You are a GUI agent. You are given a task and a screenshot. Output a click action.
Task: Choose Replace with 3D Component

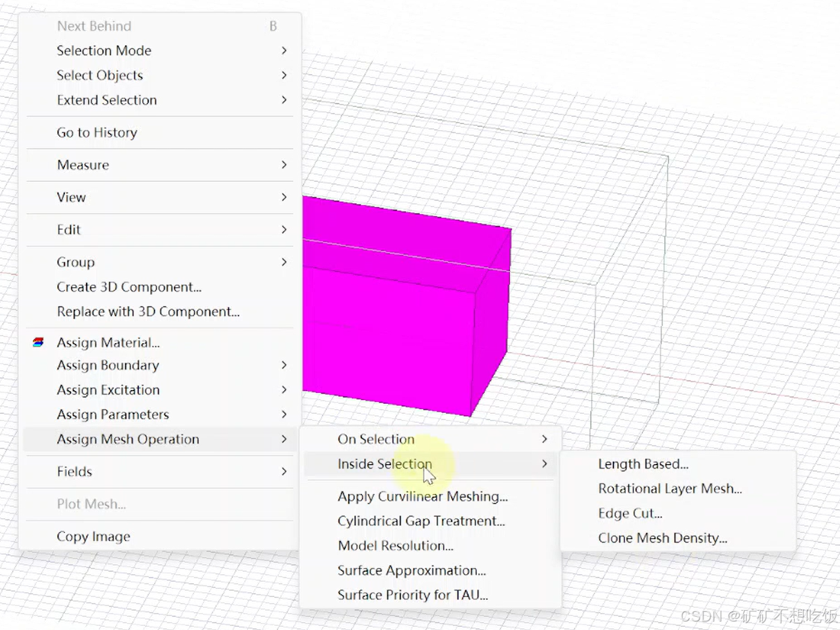coord(160,312)
